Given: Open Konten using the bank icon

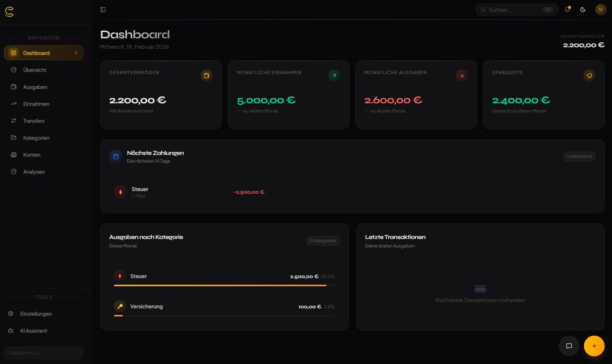Looking at the screenshot, I should pos(14,155).
